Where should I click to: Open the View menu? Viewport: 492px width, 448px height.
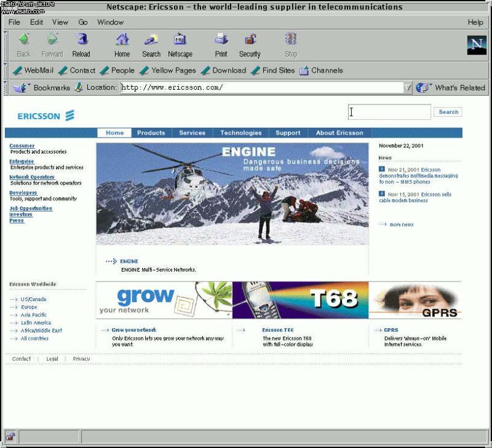[60, 22]
